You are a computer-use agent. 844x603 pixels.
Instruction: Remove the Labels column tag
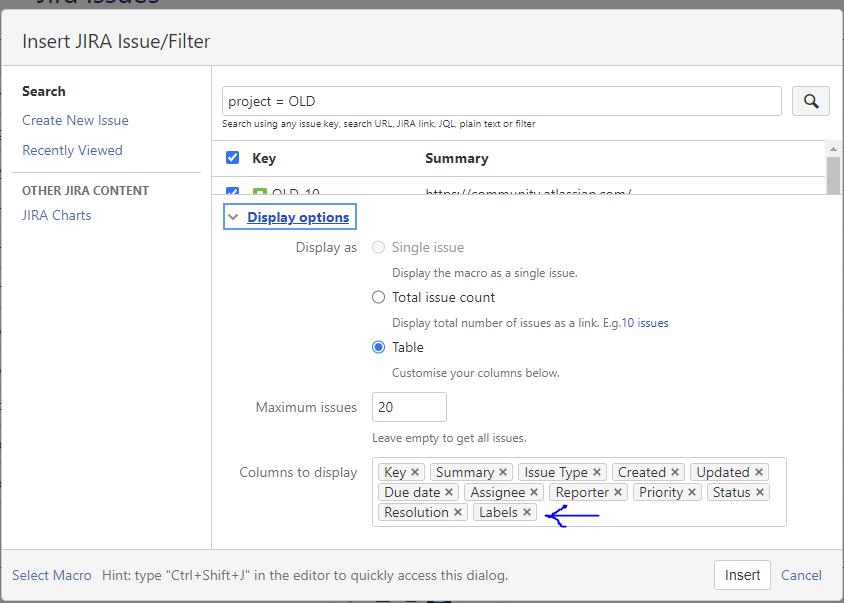pos(526,512)
